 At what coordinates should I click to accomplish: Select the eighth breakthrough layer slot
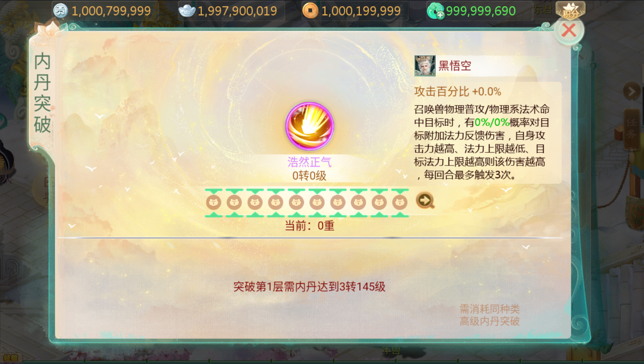(x=358, y=203)
